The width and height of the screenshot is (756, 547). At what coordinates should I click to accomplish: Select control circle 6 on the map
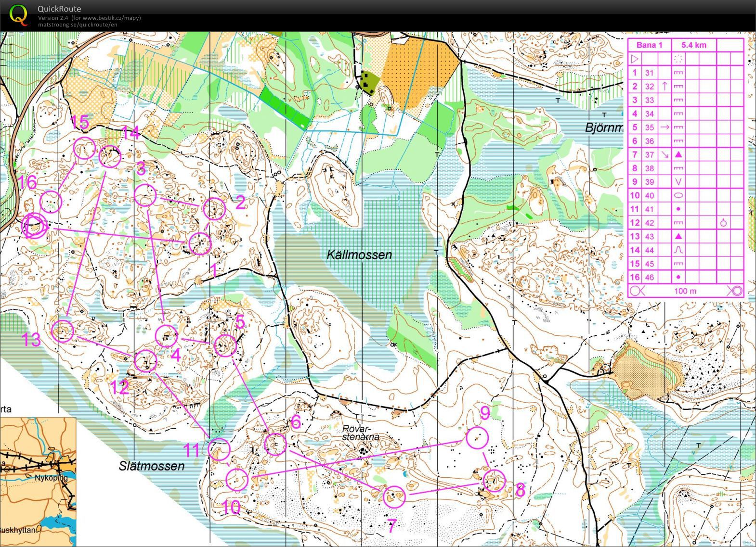click(276, 444)
